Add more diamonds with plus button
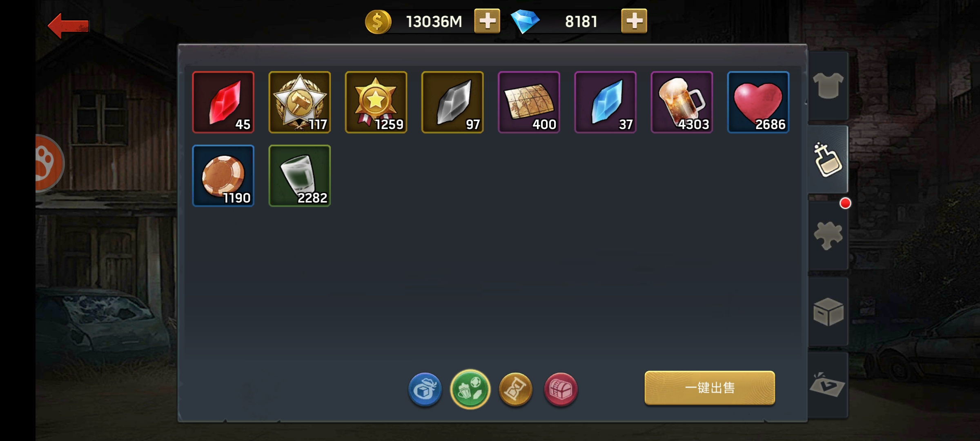Screen dimensions: 980x441 pyautogui.click(x=634, y=21)
